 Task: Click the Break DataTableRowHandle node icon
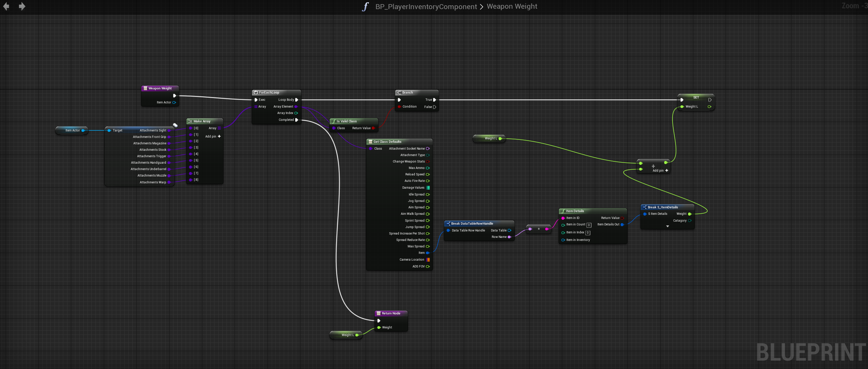pos(448,224)
